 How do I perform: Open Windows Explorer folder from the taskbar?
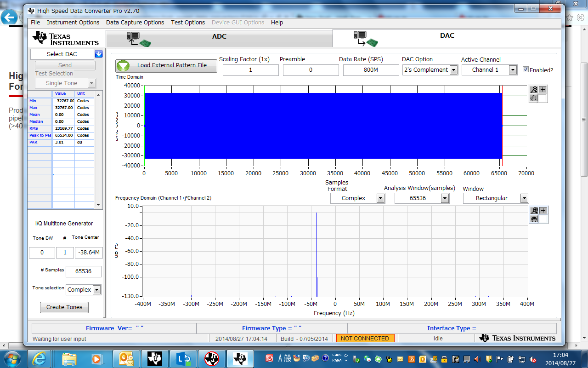coord(69,358)
